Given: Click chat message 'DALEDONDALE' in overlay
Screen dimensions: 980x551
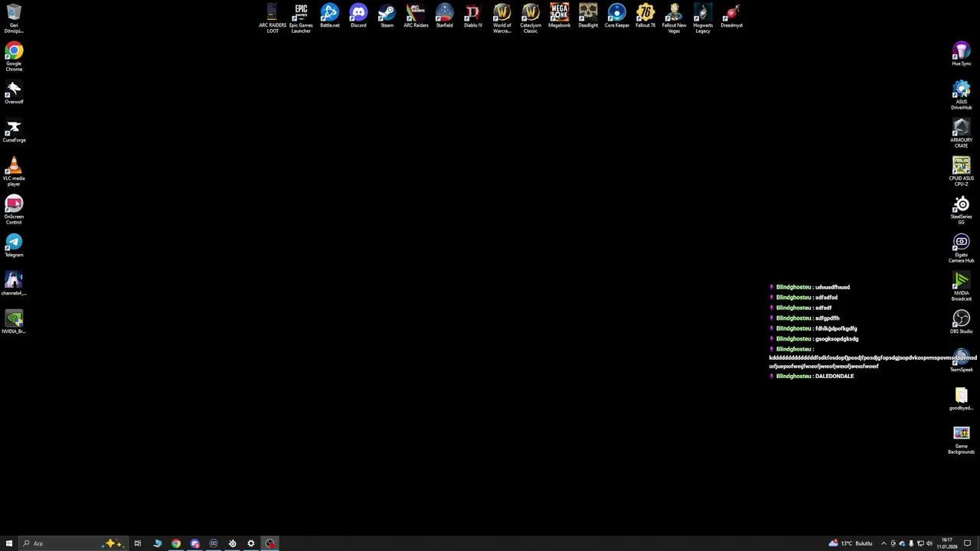Looking at the screenshot, I should [x=835, y=377].
